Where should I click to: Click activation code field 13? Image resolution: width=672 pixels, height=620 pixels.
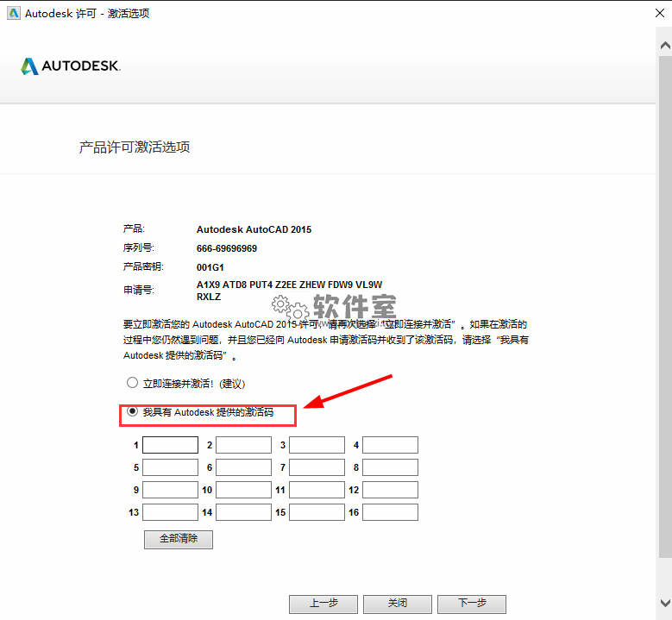pyautogui.click(x=170, y=512)
